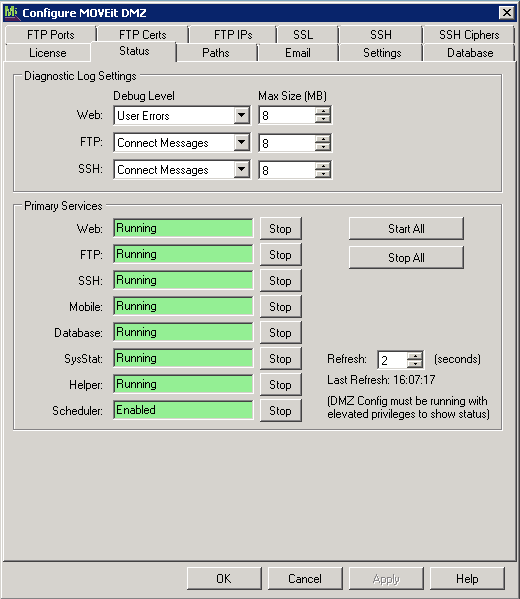Click the Apply button
520x599 pixels.
click(386, 578)
